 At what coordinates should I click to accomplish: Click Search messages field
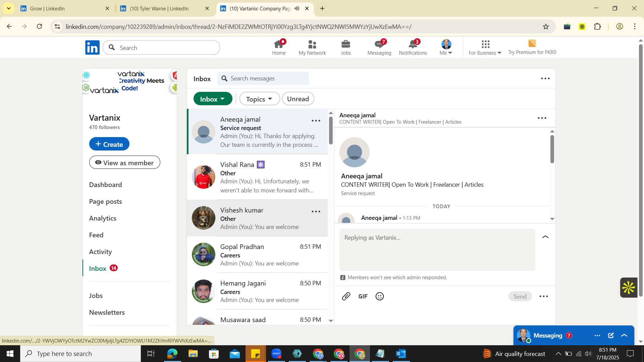click(x=263, y=78)
